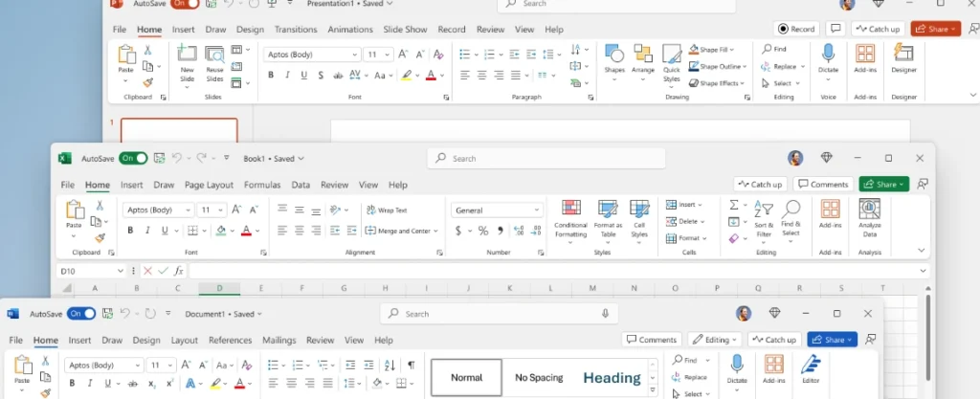Viewport: 980px width, 399px height.
Task: Toggle Bold in the Excel font group
Action: (130, 231)
